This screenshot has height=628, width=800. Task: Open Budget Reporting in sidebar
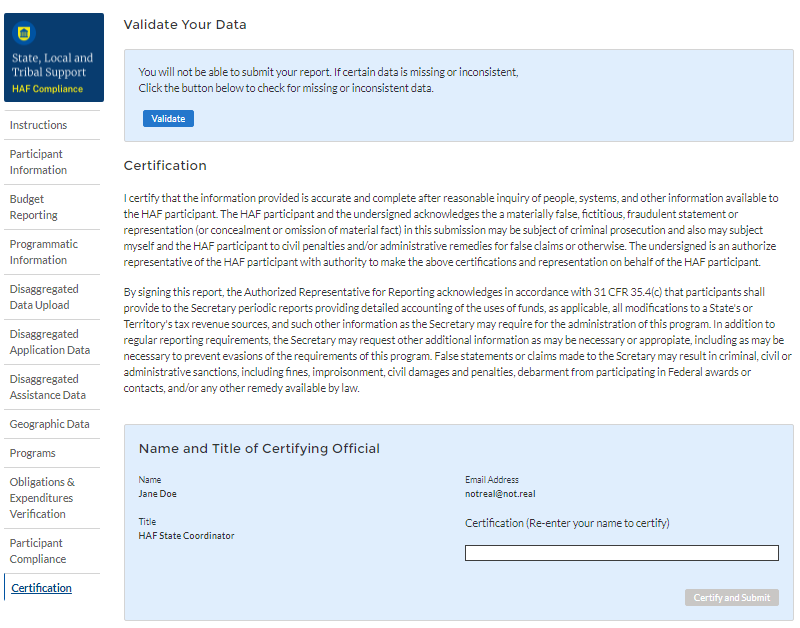click(34, 207)
